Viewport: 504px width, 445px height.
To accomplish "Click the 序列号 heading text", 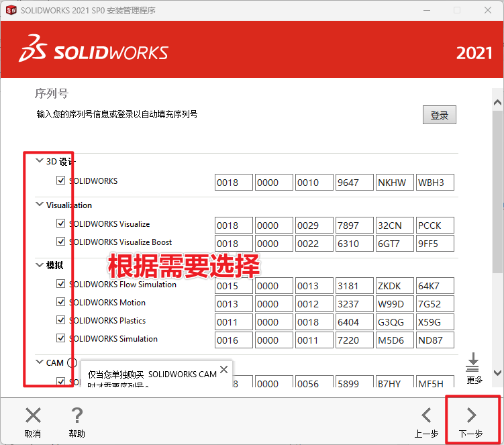I will (52, 93).
